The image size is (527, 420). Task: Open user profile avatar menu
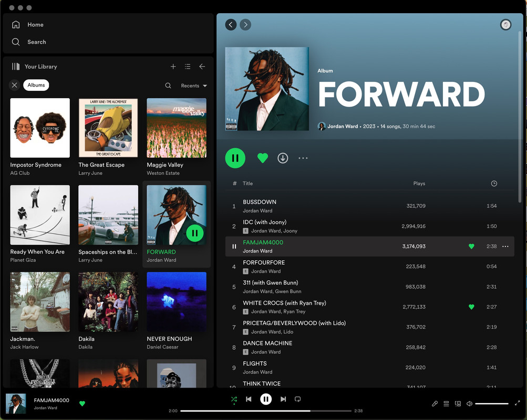coord(505,25)
